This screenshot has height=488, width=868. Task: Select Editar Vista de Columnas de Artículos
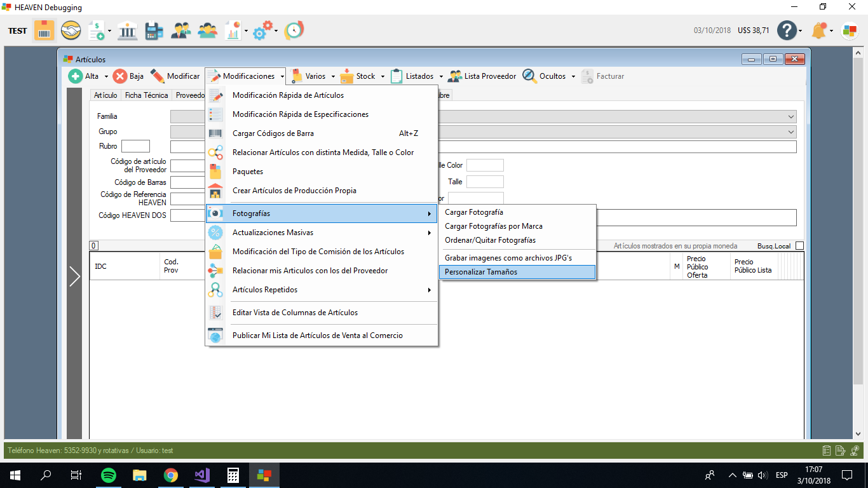[x=322, y=313]
